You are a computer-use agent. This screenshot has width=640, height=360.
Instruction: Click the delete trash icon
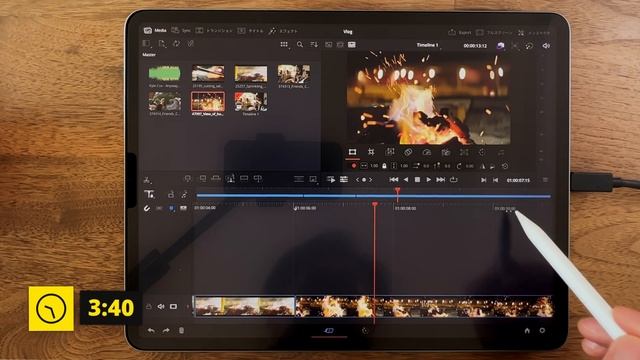point(182,330)
